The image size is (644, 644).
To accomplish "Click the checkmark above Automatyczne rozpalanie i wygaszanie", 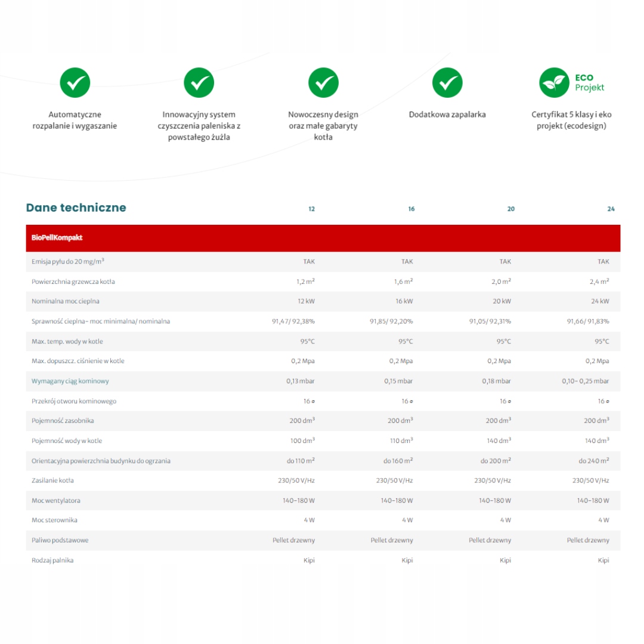I will pos(75,83).
